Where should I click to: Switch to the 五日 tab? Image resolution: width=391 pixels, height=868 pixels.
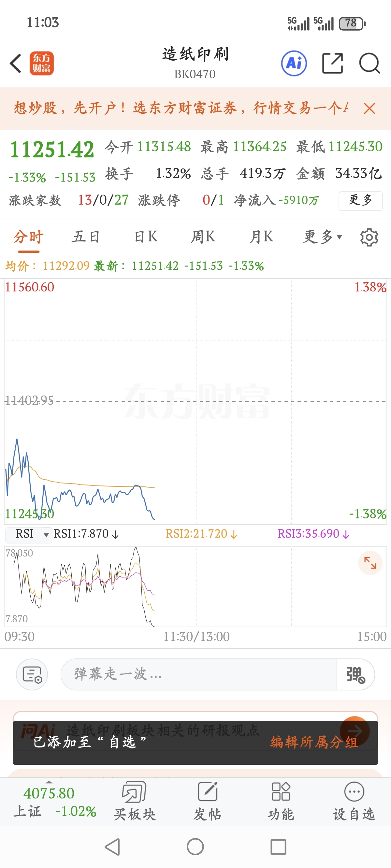(x=86, y=237)
